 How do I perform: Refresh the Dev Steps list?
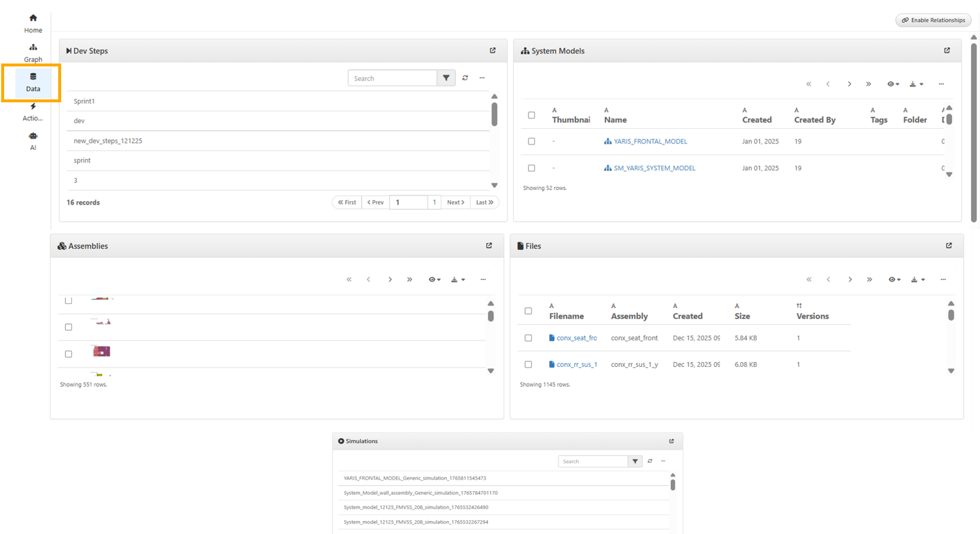tap(465, 78)
